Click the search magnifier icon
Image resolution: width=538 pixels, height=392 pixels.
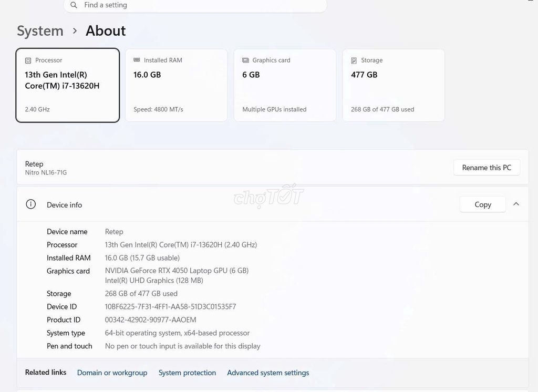tap(74, 5)
